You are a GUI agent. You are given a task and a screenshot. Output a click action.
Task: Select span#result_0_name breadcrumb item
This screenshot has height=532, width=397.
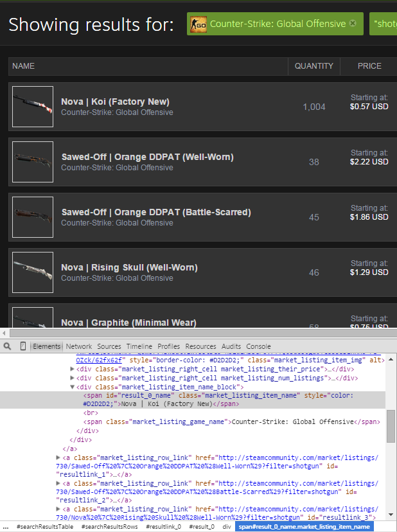click(x=304, y=527)
